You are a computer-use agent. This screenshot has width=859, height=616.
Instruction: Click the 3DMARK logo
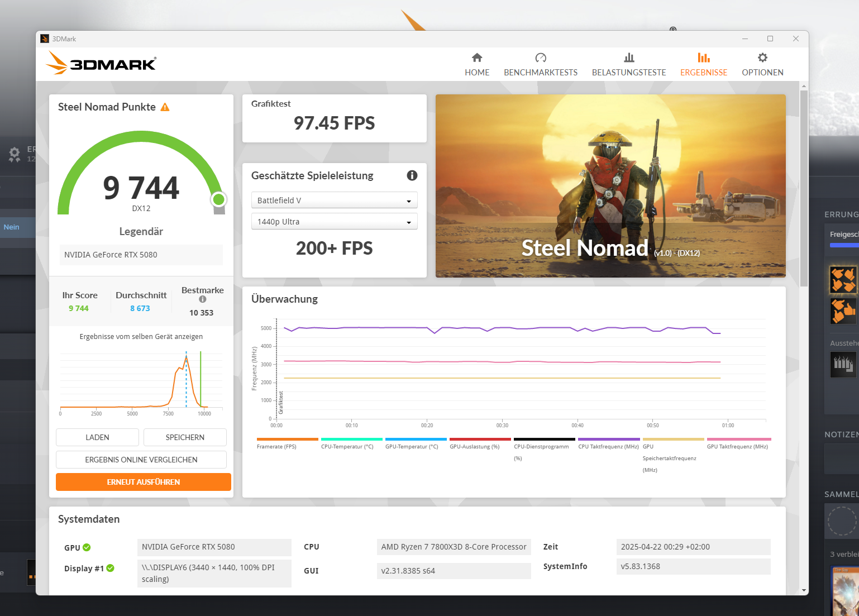101,63
